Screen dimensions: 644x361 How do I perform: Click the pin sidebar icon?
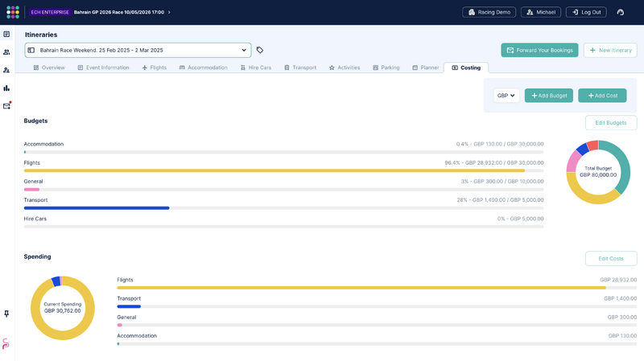(x=6, y=314)
